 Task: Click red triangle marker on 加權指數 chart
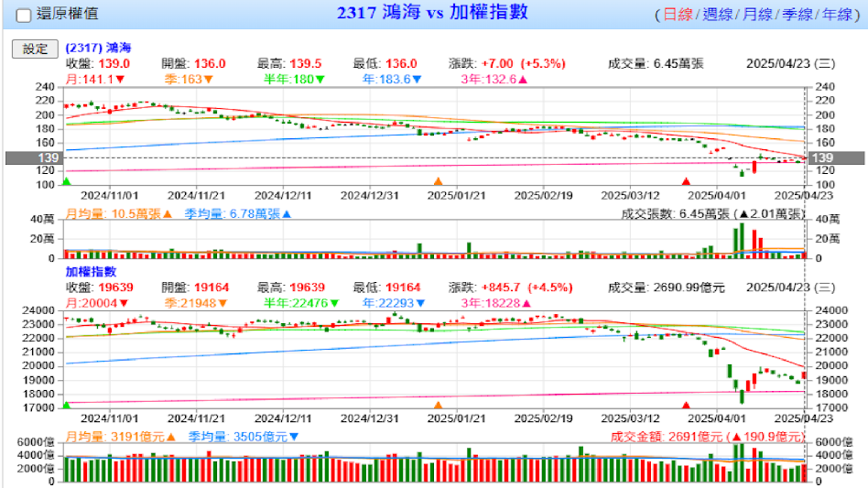(x=686, y=405)
